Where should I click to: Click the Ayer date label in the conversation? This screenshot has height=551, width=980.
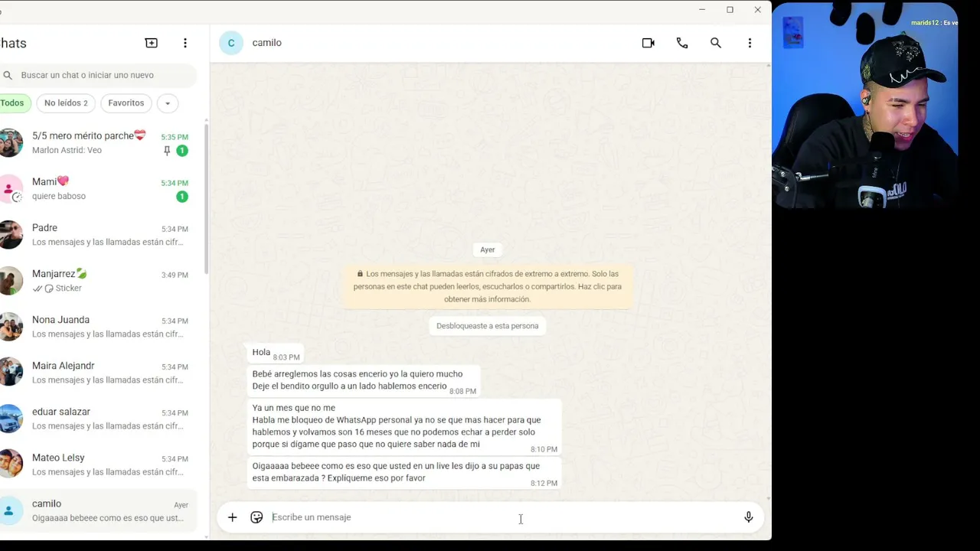tap(488, 249)
